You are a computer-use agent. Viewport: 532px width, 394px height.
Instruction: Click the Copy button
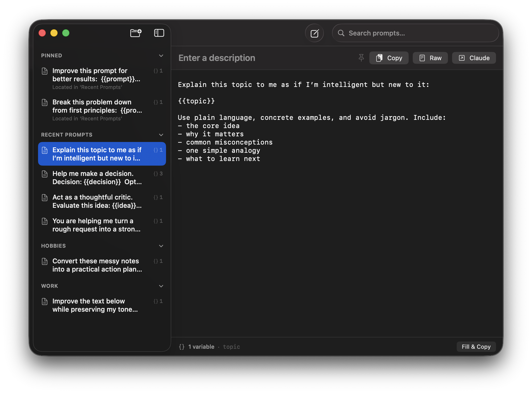pyautogui.click(x=389, y=58)
